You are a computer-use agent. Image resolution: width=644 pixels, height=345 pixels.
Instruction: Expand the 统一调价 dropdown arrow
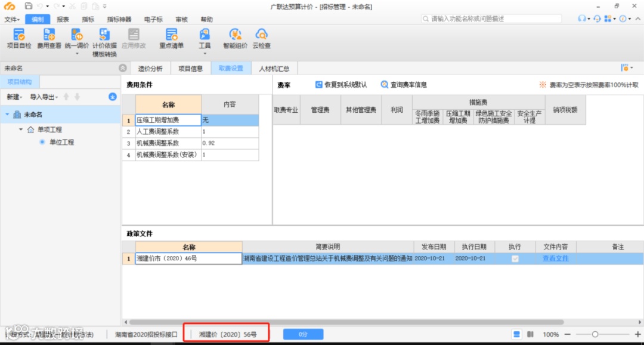[x=77, y=54]
